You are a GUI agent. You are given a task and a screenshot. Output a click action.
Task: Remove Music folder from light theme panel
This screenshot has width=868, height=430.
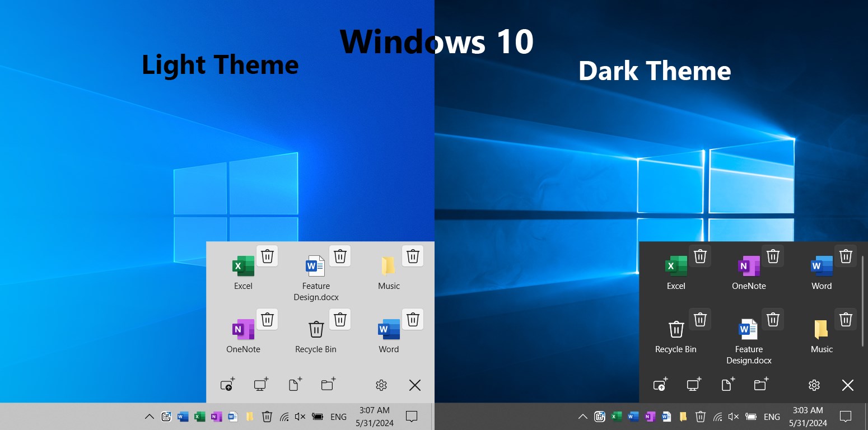click(x=413, y=256)
